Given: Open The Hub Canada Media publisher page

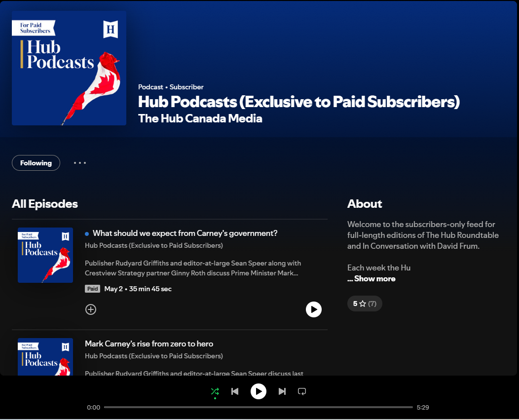Looking at the screenshot, I should (x=200, y=118).
